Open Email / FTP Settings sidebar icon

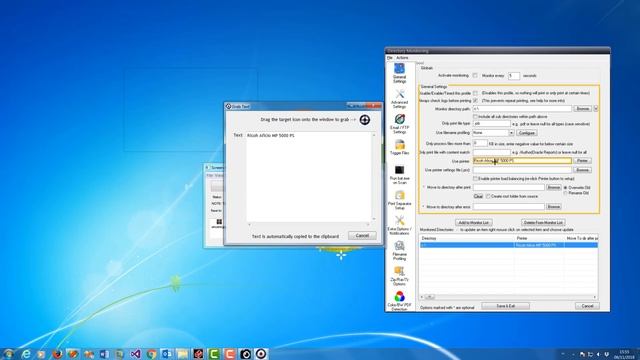(x=399, y=124)
